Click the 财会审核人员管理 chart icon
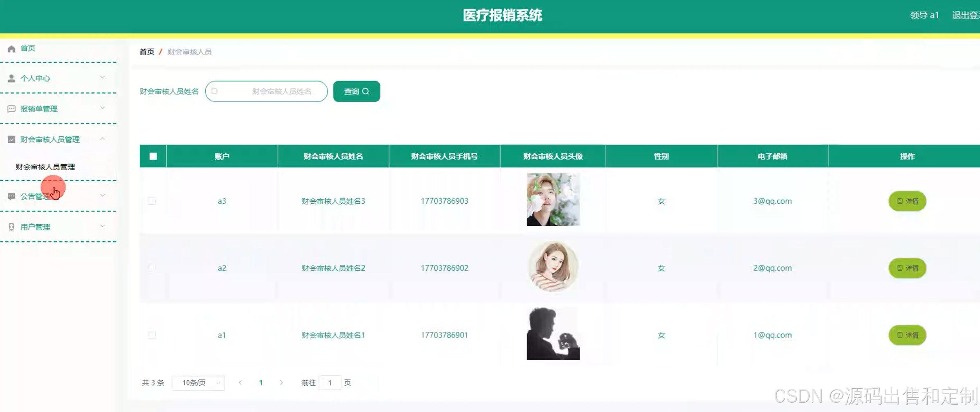980x412 pixels. pyautogui.click(x=11, y=139)
